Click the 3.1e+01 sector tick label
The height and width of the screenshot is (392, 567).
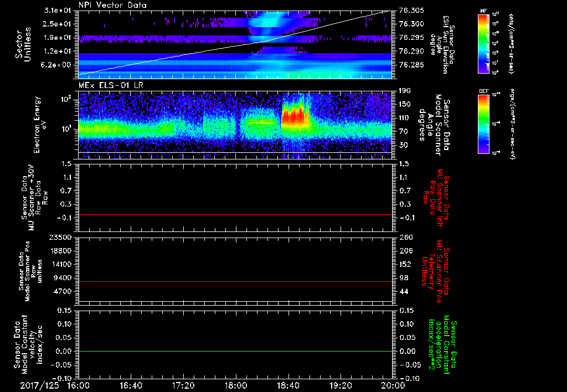click(x=58, y=11)
